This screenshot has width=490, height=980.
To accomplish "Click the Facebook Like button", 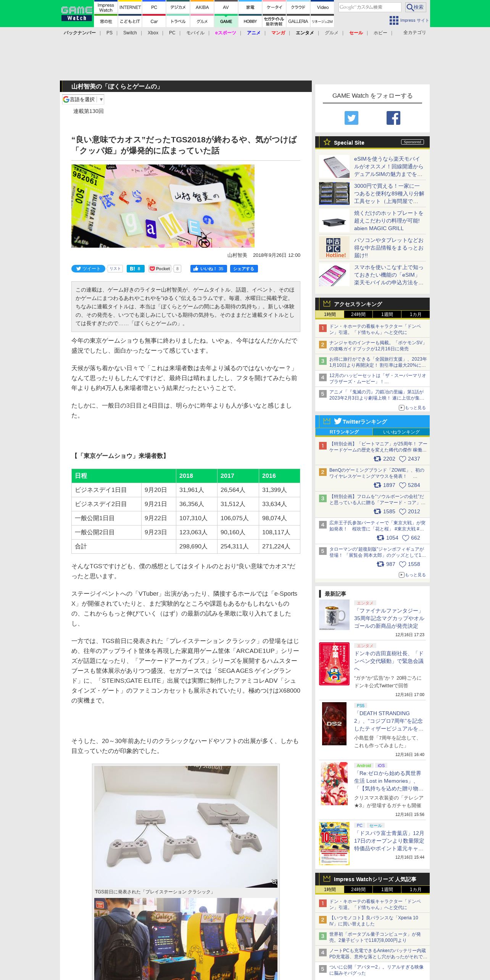I will 209,269.
